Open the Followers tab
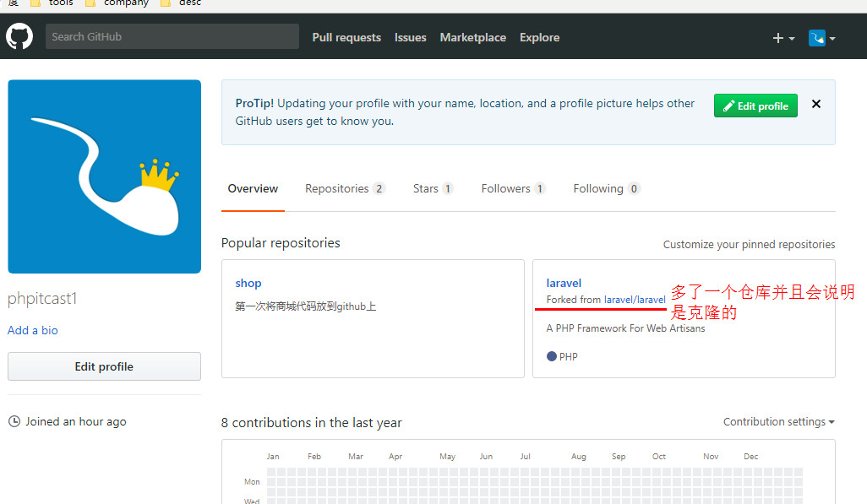 pos(513,188)
